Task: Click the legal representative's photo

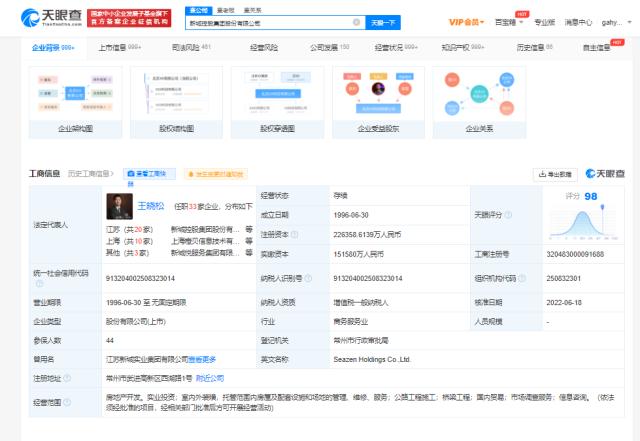Action: pyautogui.click(x=119, y=207)
